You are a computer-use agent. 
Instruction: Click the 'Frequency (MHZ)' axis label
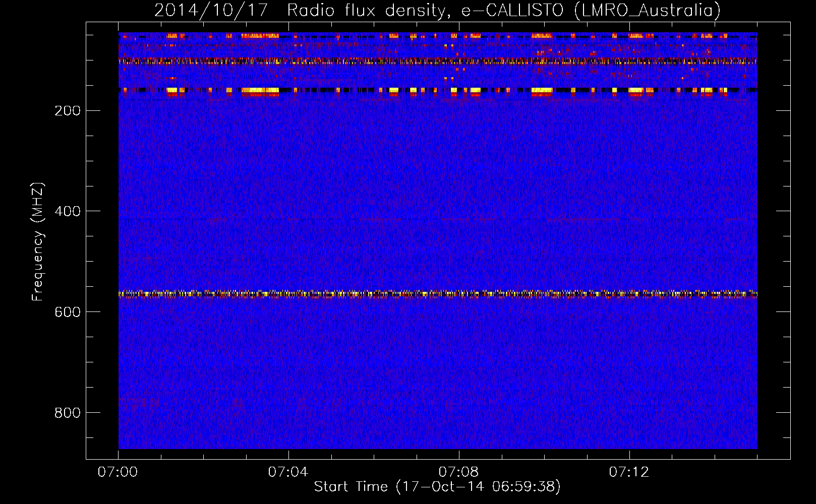click(x=38, y=241)
